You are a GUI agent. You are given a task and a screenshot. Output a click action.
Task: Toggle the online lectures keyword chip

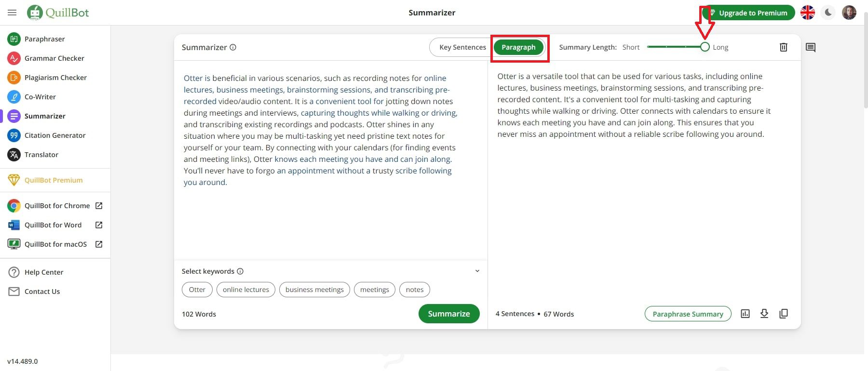246,290
